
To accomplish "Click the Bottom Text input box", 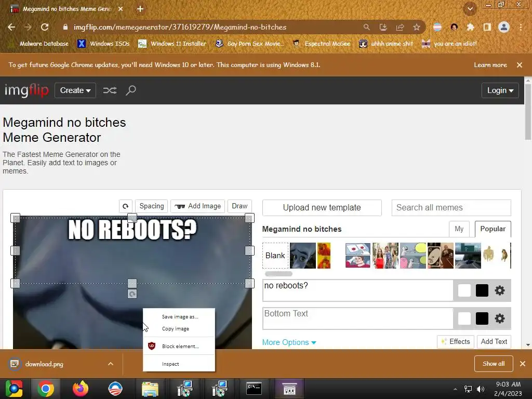I will (358, 318).
